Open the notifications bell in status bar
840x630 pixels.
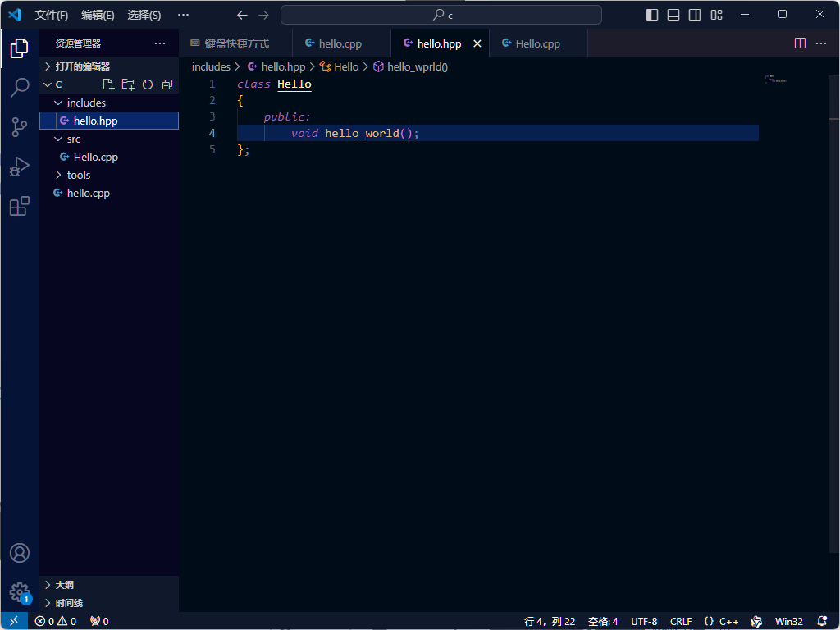tap(822, 621)
